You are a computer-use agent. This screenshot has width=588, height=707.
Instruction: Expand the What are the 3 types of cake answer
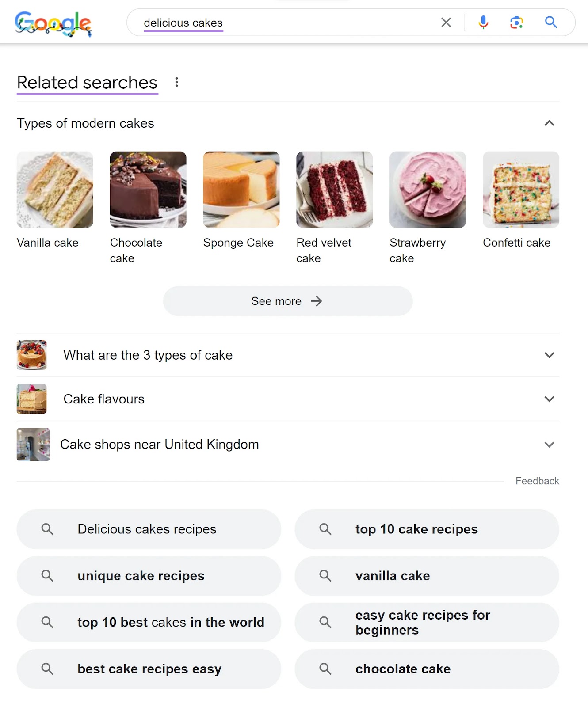pos(549,355)
